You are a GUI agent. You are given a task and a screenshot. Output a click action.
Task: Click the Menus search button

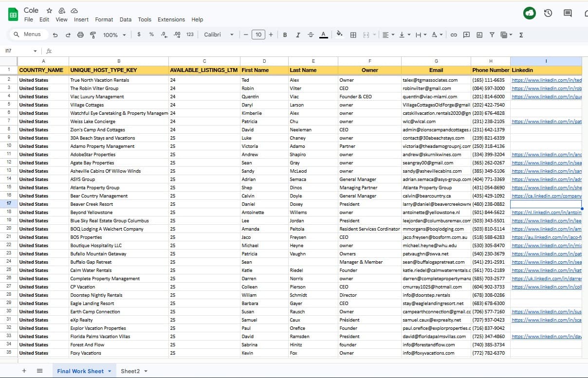tap(28, 34)
